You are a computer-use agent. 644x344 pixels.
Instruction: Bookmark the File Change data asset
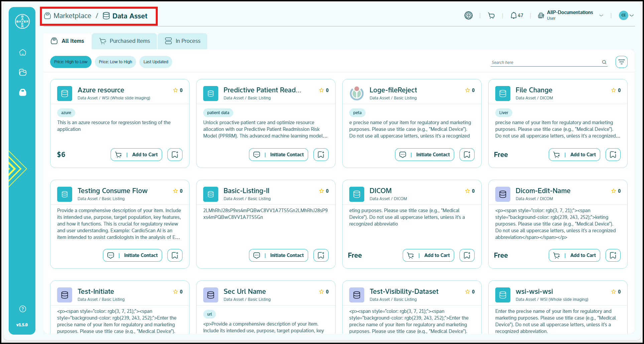[x=613, y=154]
